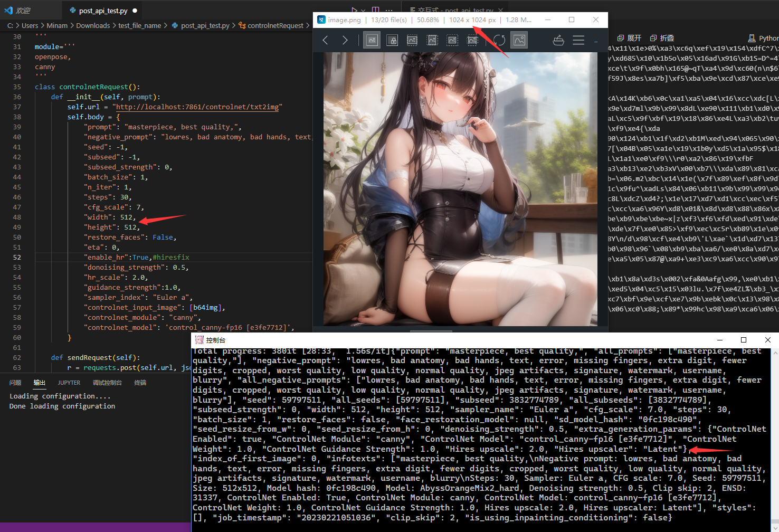
Task: Click post_api_test.py in the breadcrumb
Action: coord(205,25)
